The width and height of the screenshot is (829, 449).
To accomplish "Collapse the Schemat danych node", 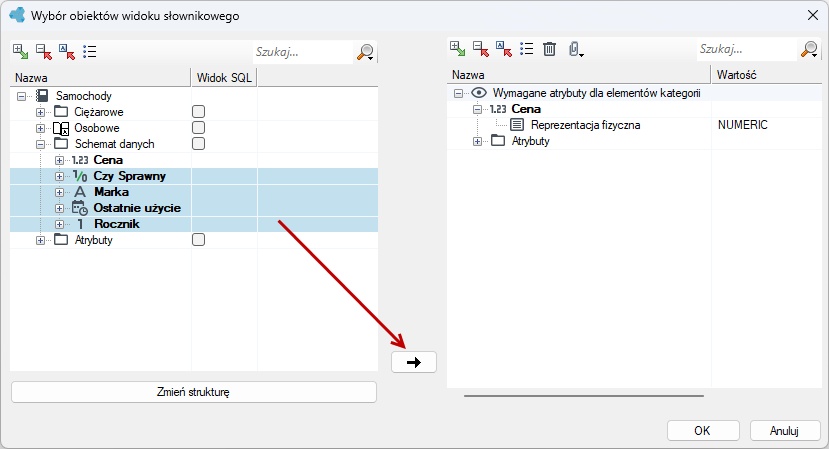I will pos(40,144).
